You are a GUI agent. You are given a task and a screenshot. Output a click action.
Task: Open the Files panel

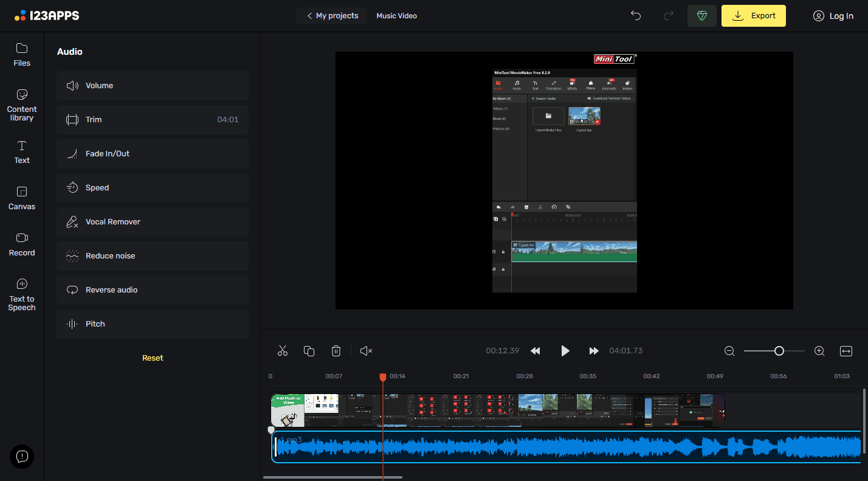pyautogui.click(x=22, y=55)
